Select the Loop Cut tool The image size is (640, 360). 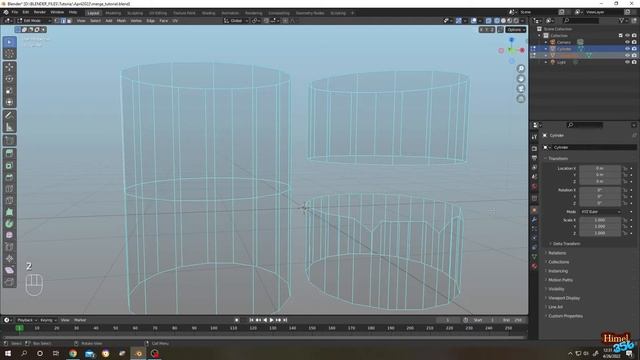tap(9, 189)
